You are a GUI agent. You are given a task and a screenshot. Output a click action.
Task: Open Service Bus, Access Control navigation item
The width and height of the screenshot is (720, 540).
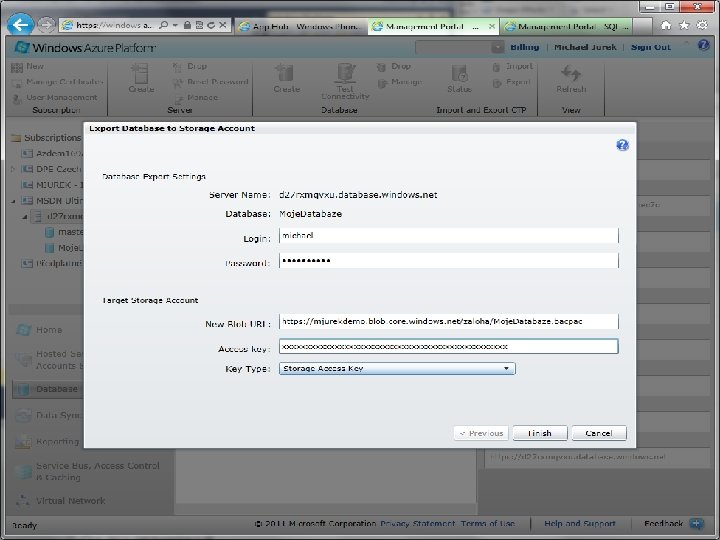click(87, 471)
